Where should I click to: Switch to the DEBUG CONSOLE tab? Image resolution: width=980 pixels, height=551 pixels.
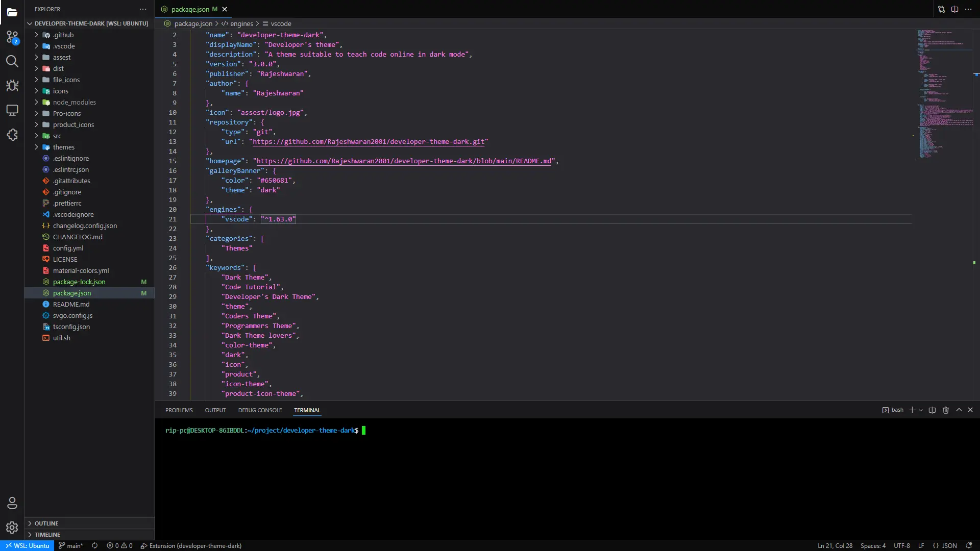tap(260, 410)
